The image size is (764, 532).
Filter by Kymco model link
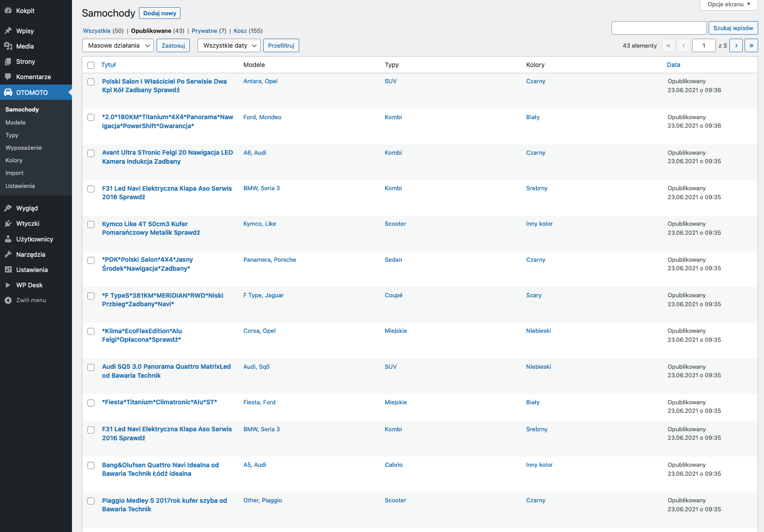click(x=252, y=224)
